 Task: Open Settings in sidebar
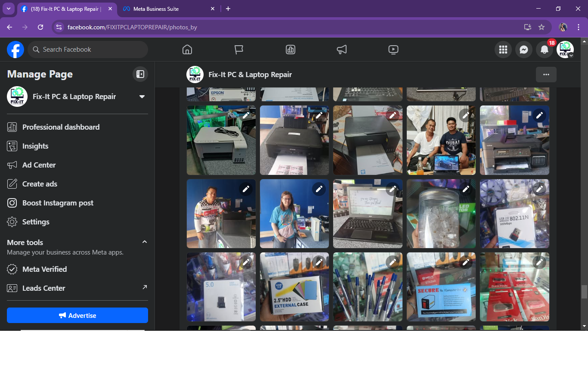click(x=77, y=222)
